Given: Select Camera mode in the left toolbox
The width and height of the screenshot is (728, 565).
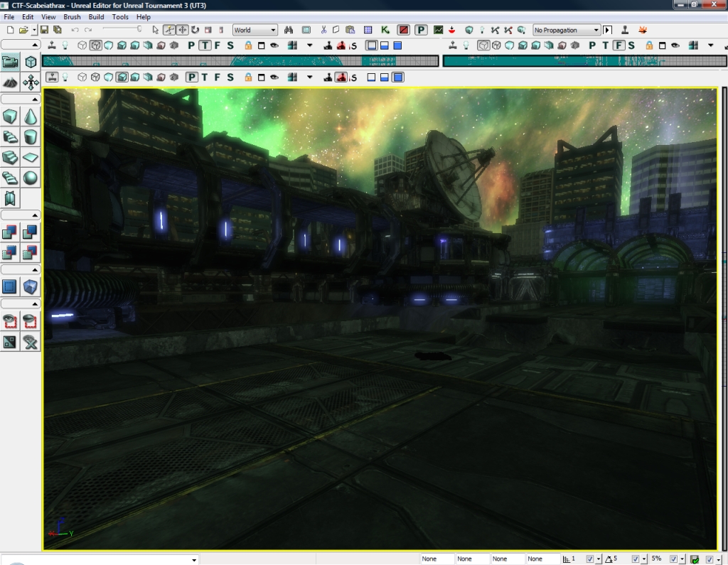Looking at the screenshot, I should point(10,62).
